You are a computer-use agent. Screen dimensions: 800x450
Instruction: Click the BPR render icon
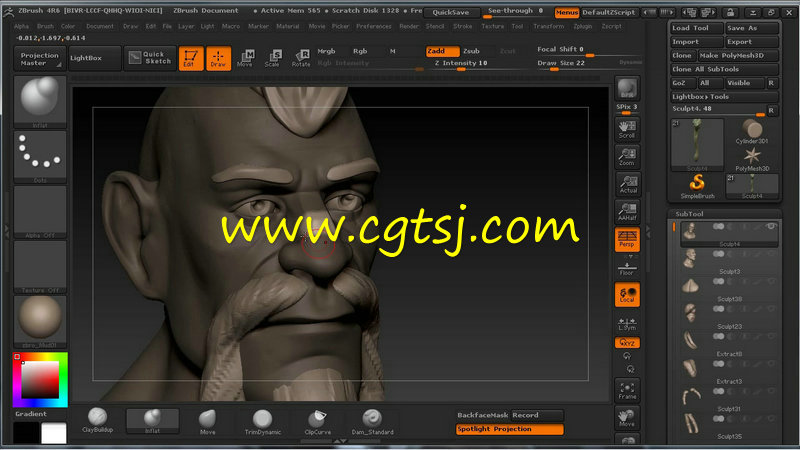click(x=627, y=88)
